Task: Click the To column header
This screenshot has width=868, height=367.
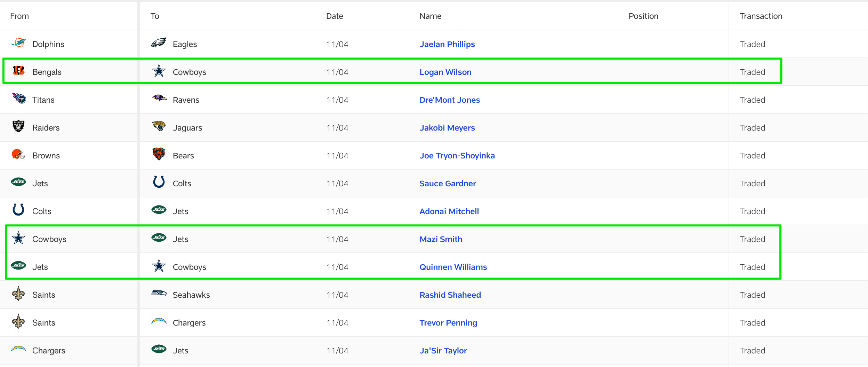Action: click(x=155, y=16)
